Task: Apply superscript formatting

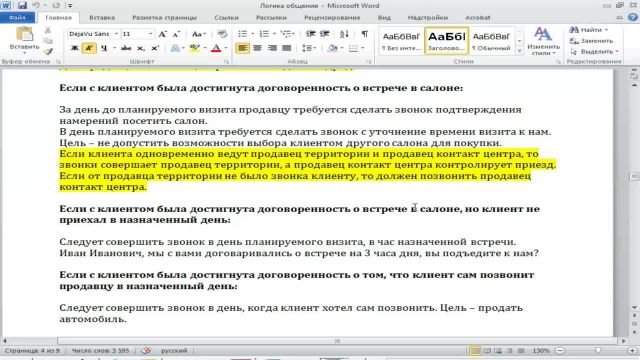Action: click(x=155, y=48)
